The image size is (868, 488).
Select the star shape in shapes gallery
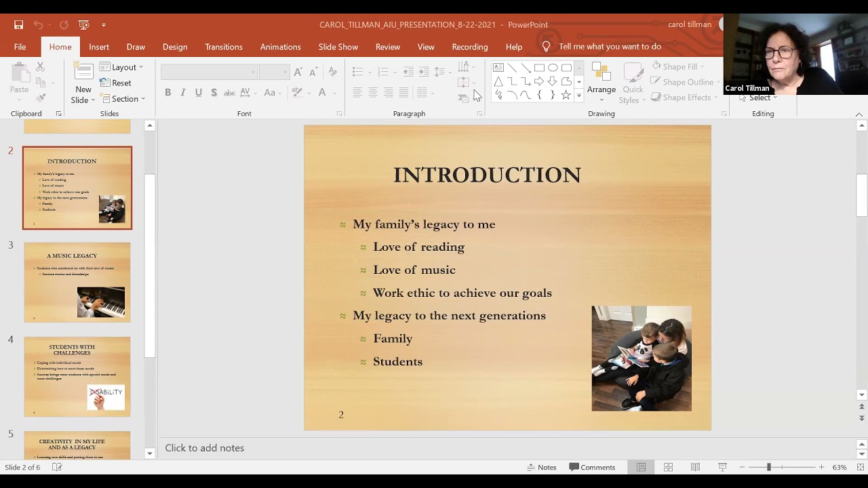click(x=566, y=95)
